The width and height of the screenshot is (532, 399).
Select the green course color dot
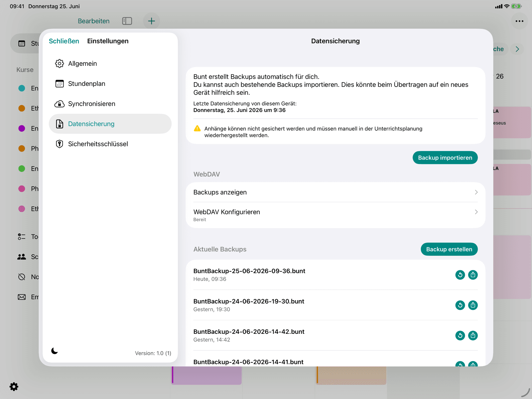(x=22, y=169)
